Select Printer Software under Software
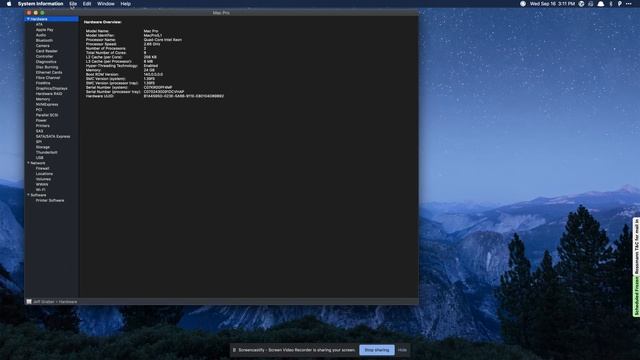 [50, 200]
